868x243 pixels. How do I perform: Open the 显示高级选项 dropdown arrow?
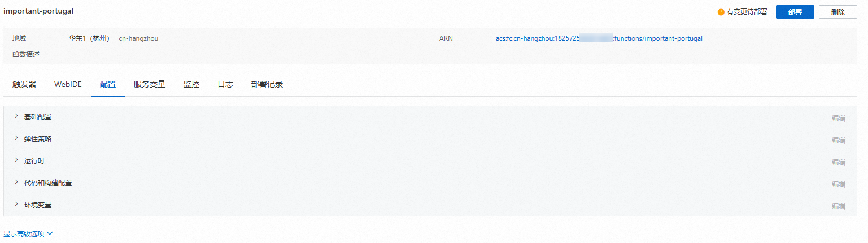pos(50,233)
